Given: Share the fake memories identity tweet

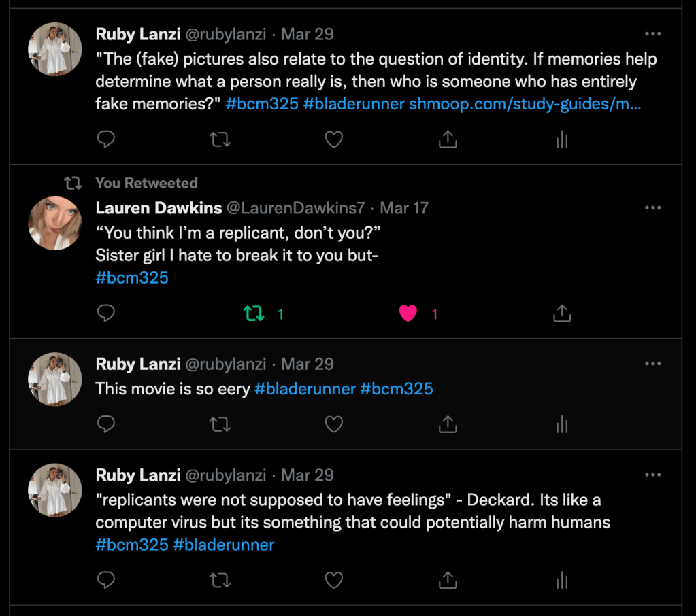Looking at the screenshot, I should (x=447, y=139).
